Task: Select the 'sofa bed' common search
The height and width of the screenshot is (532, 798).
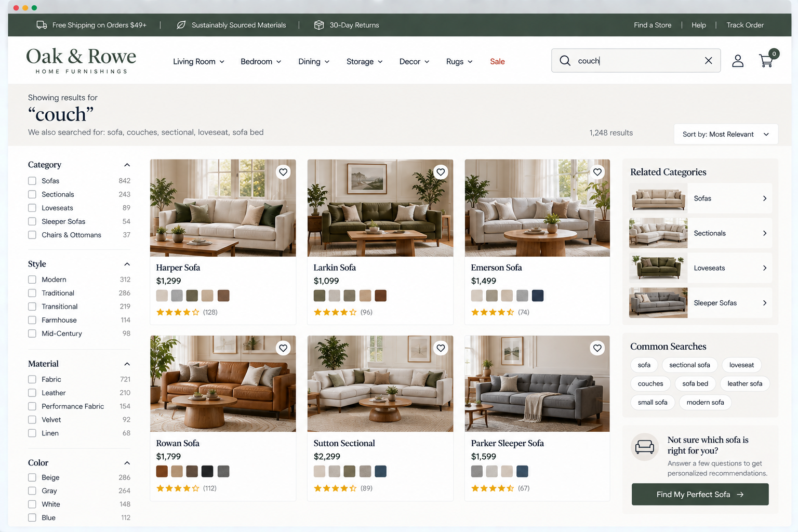Action: tap(695, 384)
